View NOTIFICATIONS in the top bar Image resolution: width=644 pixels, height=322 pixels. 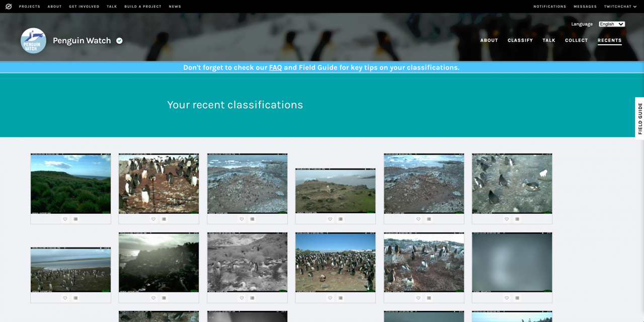(550, 7)
